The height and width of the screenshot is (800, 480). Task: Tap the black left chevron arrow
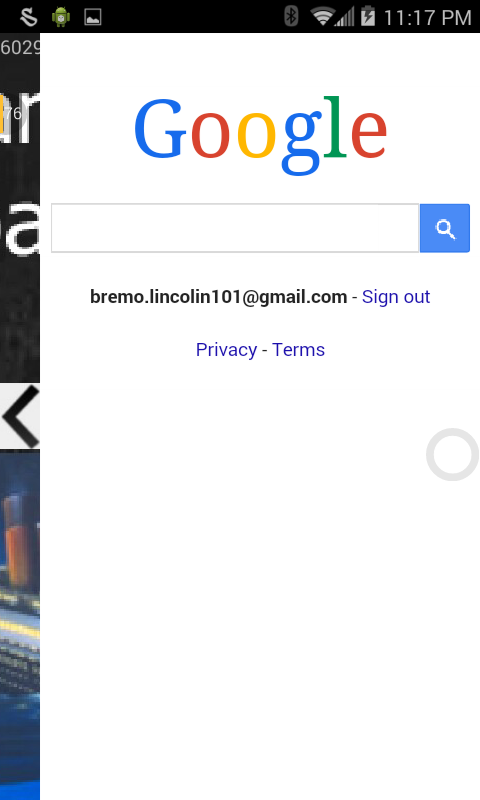(20, 417)
